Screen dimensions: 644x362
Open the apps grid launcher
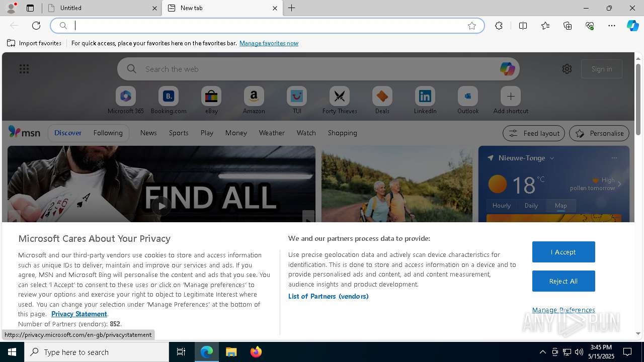(24, 69)
